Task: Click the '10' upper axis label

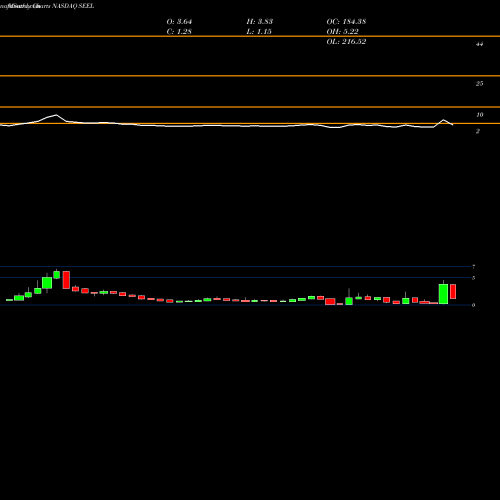Action: tap(479, 115)
